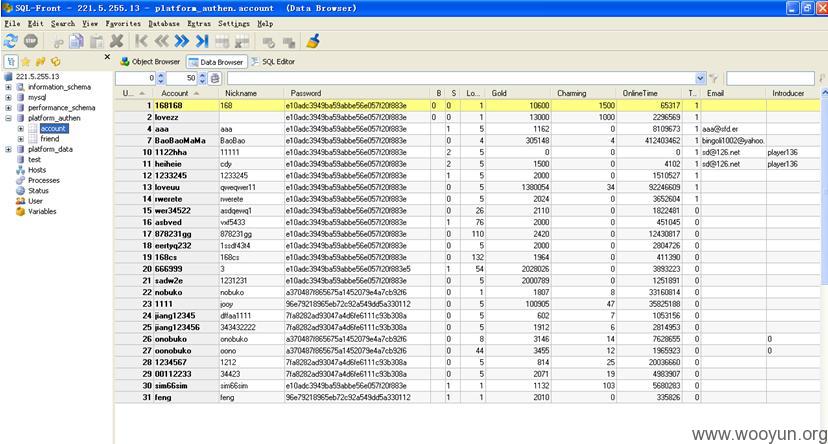Switch to the Object Browser tab
Screen dimensions: 828x444
click(150, 62)
